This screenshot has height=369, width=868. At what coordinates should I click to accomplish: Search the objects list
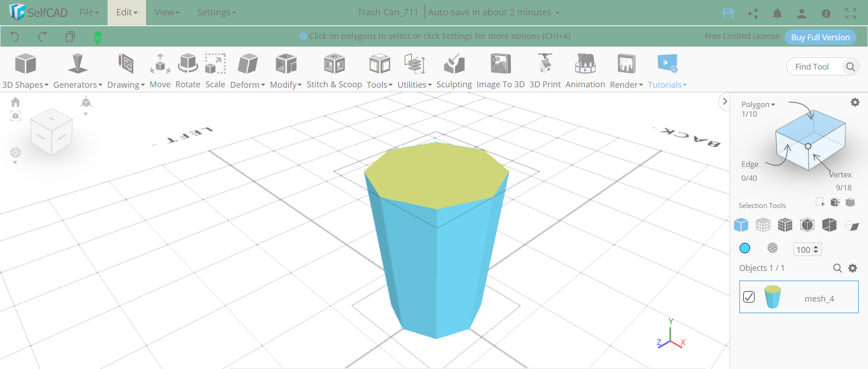pos(837,268)
